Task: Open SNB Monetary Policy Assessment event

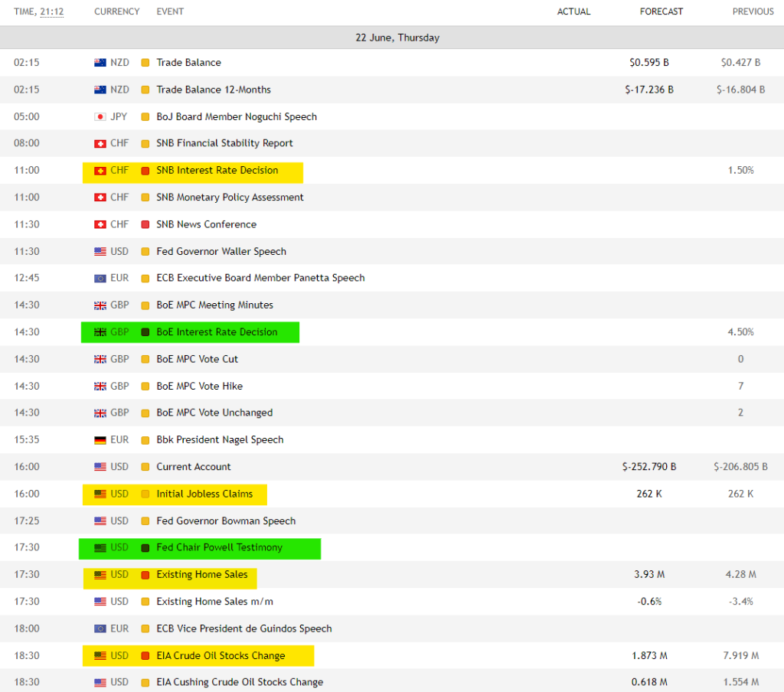Action: click(x=230, y=197)
